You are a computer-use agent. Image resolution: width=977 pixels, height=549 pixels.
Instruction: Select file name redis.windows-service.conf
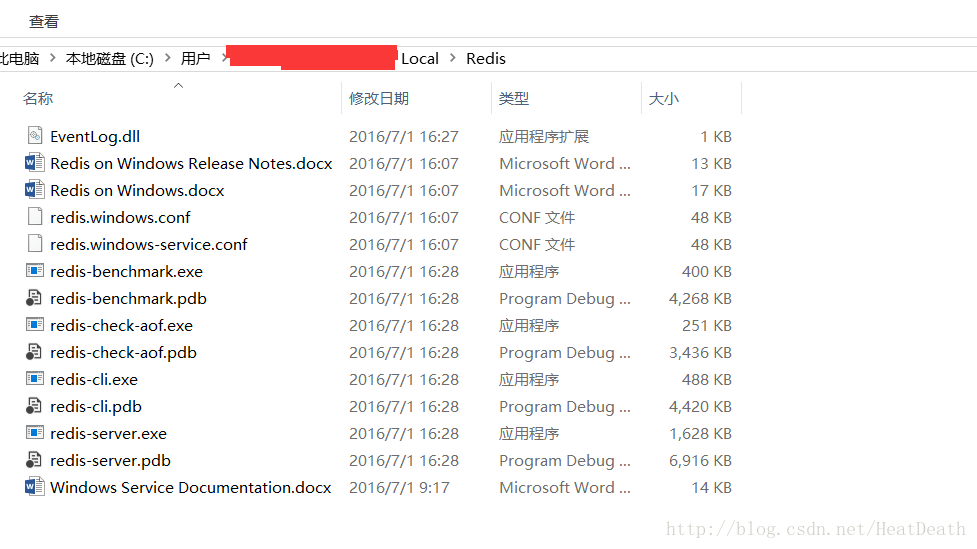(149, 244)
